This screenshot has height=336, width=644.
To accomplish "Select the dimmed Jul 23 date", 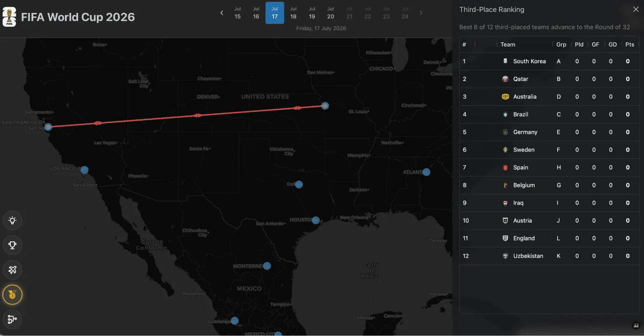I will click(386, 13).
